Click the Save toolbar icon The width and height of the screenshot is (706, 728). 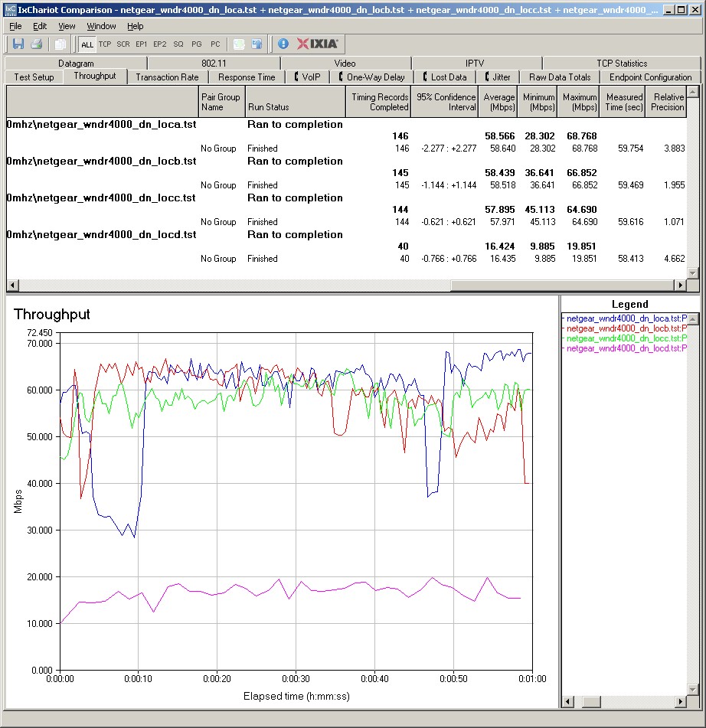coord(18,44)
